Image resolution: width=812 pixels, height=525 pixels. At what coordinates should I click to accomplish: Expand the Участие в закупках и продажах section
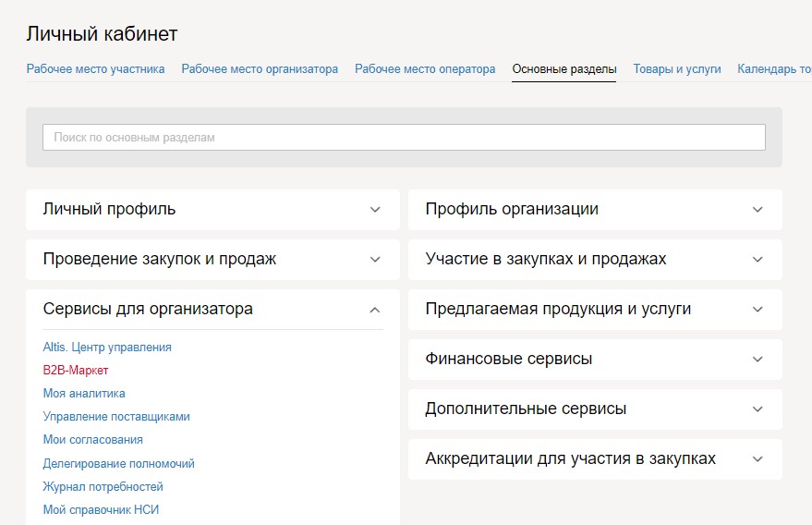pyautogui.click(x=595, y=260)
